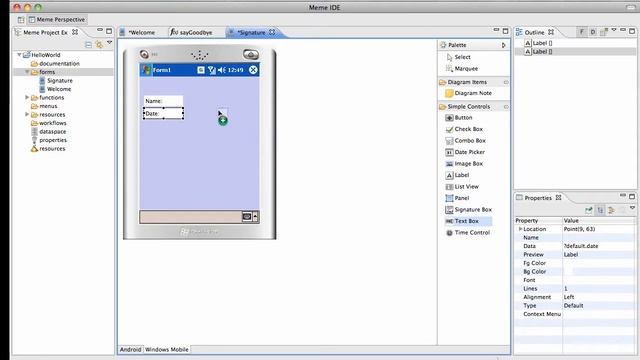The image size is (640, 360).
Task: Click the Preview value Label
Action: pos(599,255)
